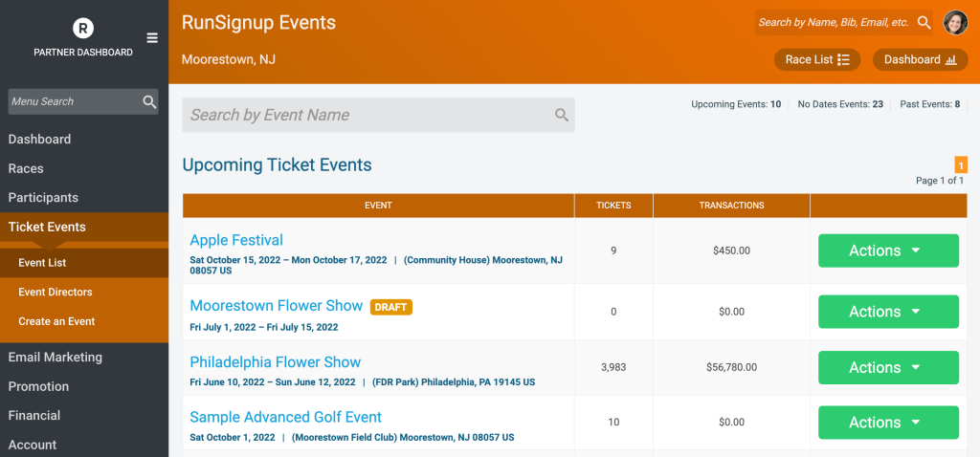This screenshot has height=457, width=980.
Task: Click the tickets count 9 for Apple Festival
Action: (613, 251)
